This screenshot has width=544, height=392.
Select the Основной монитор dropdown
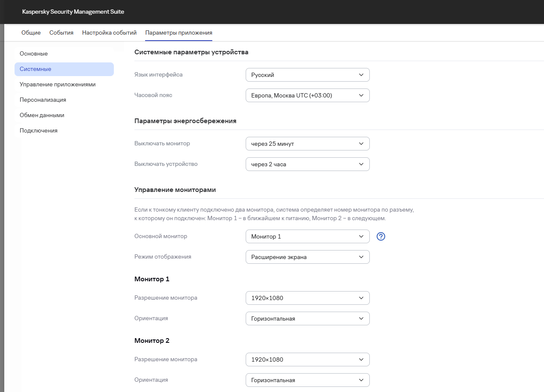click(x=307, y=236)
